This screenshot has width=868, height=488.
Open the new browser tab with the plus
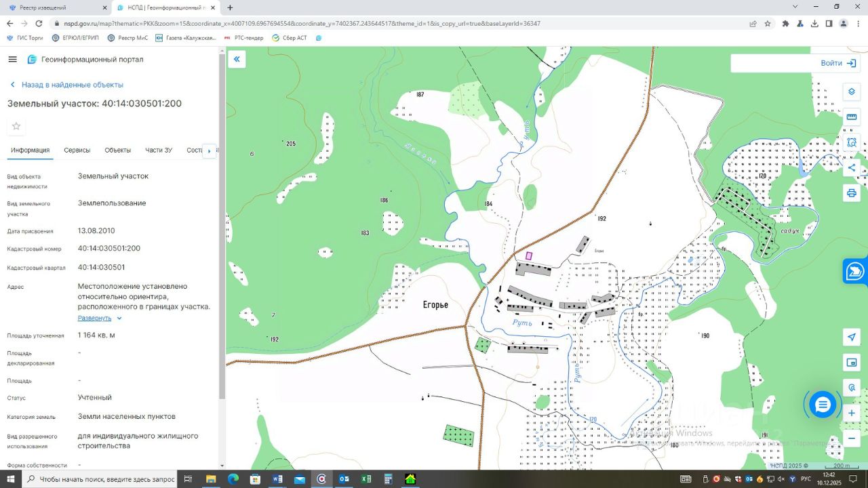coord(230,7)
